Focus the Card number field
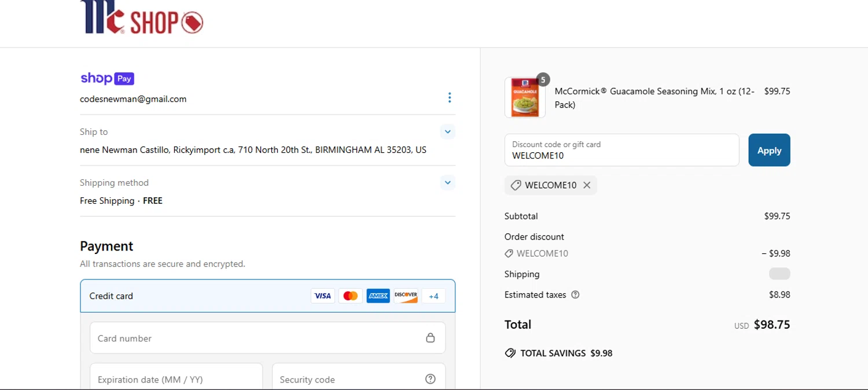The image size is (868, 390). coord(267,338)
